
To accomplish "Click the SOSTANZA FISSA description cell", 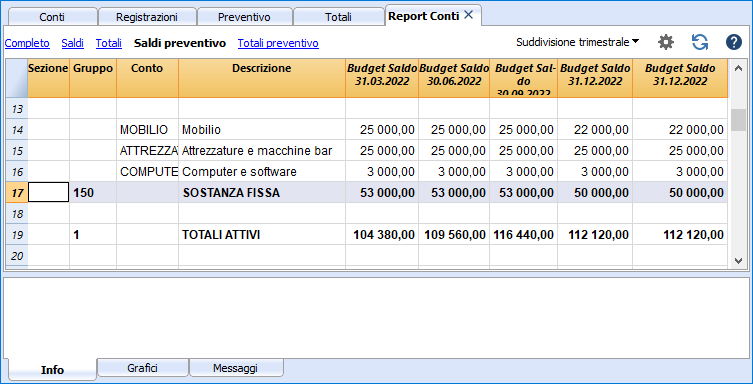I will (262, 193).
